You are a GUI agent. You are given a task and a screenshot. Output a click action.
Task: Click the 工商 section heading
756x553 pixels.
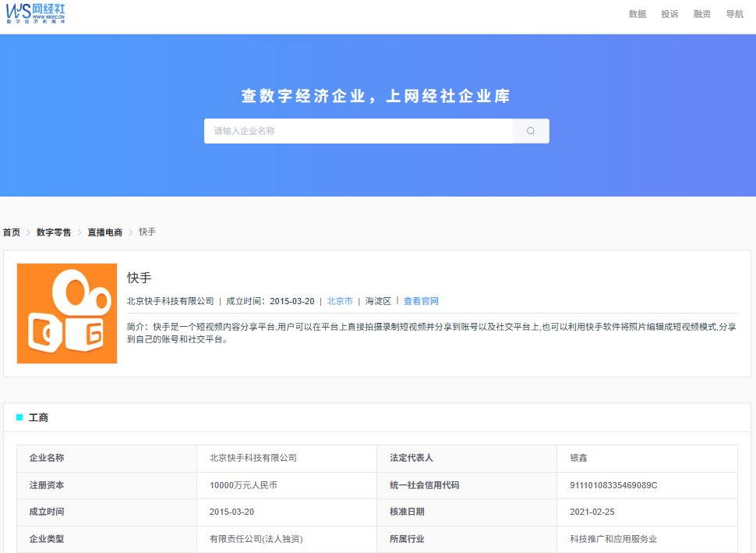pos(38,418)
